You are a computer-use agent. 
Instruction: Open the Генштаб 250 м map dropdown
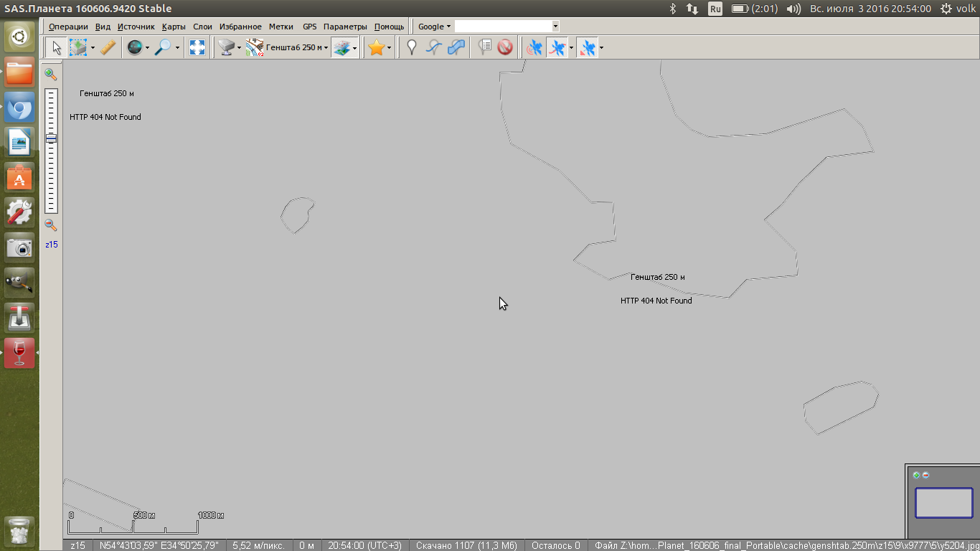click(x=296, y=48)
